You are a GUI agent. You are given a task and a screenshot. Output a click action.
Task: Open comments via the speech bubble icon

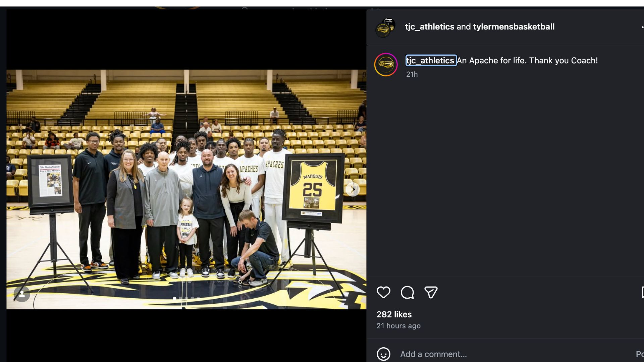click(x=407, y=292)
